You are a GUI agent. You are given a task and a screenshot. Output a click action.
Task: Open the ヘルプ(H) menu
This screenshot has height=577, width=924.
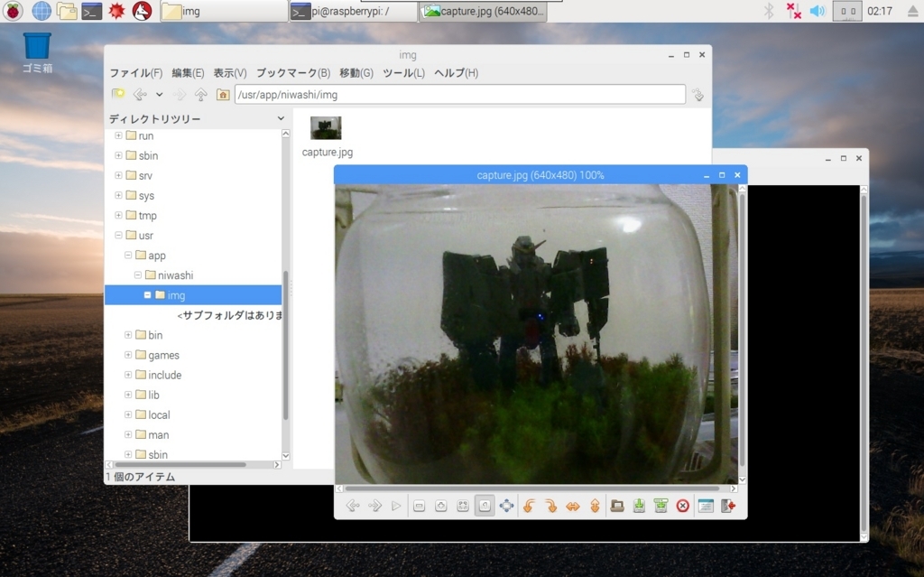pos(456,73)
